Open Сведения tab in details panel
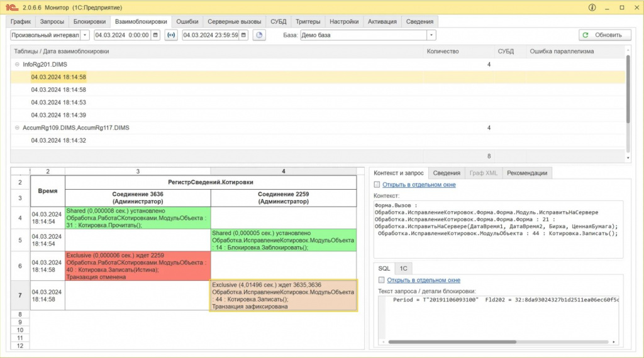Viewport: 644px width, 358px height. 447,173
